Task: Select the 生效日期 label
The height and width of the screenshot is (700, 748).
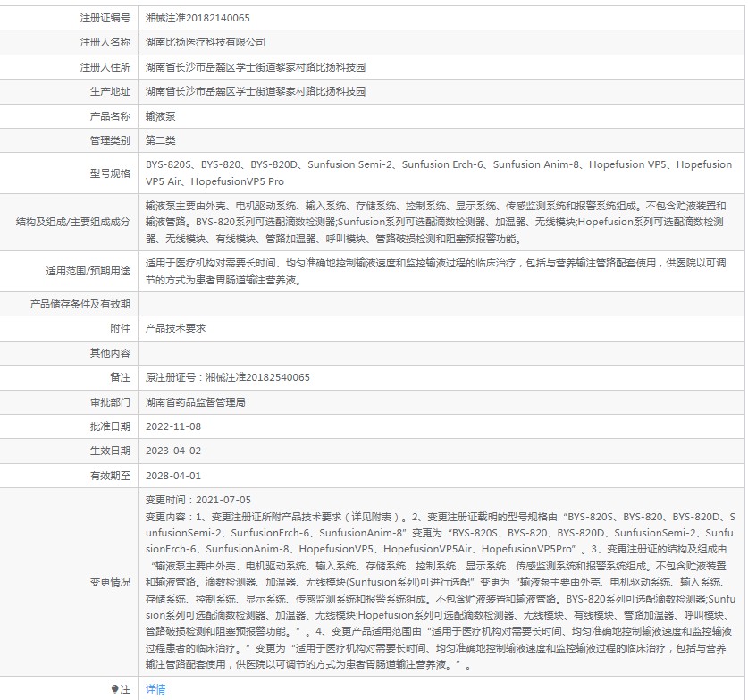Action: (110, 451)
